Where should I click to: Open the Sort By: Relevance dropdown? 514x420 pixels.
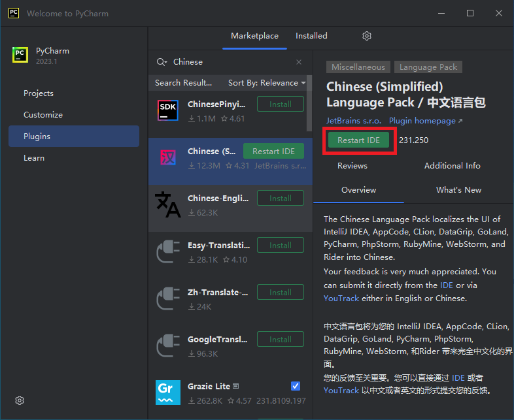click(267, 83)
